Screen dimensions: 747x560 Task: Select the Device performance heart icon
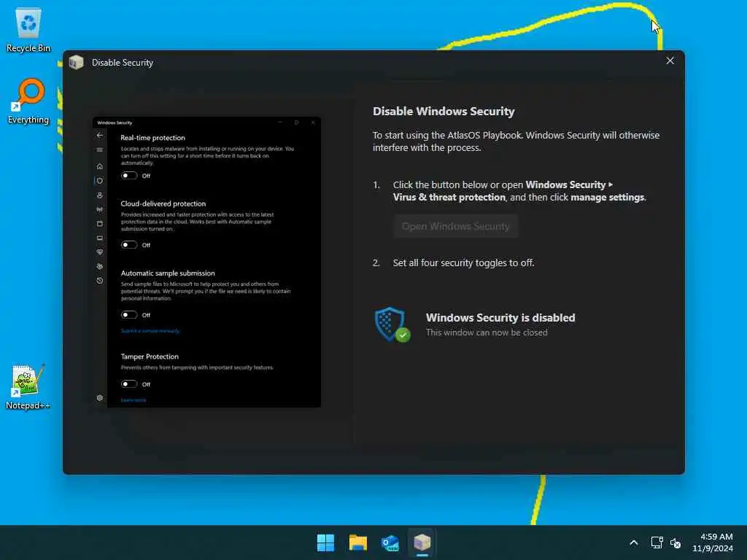pos(99,252)
